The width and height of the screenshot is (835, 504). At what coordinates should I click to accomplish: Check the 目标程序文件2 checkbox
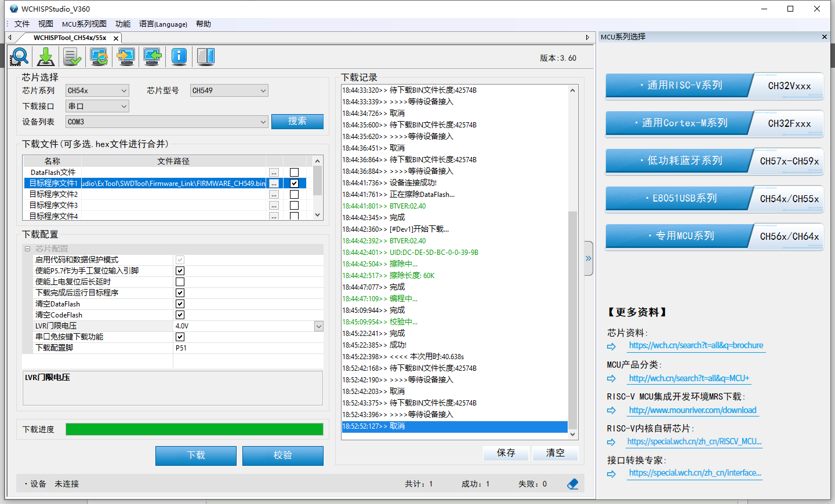coord(294,195)
